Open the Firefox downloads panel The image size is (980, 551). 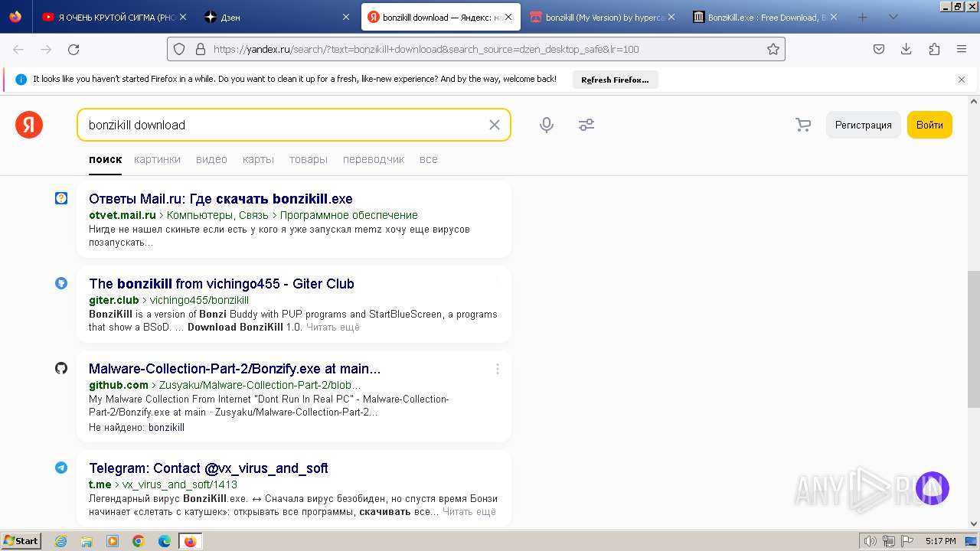[x=906, y=49]
